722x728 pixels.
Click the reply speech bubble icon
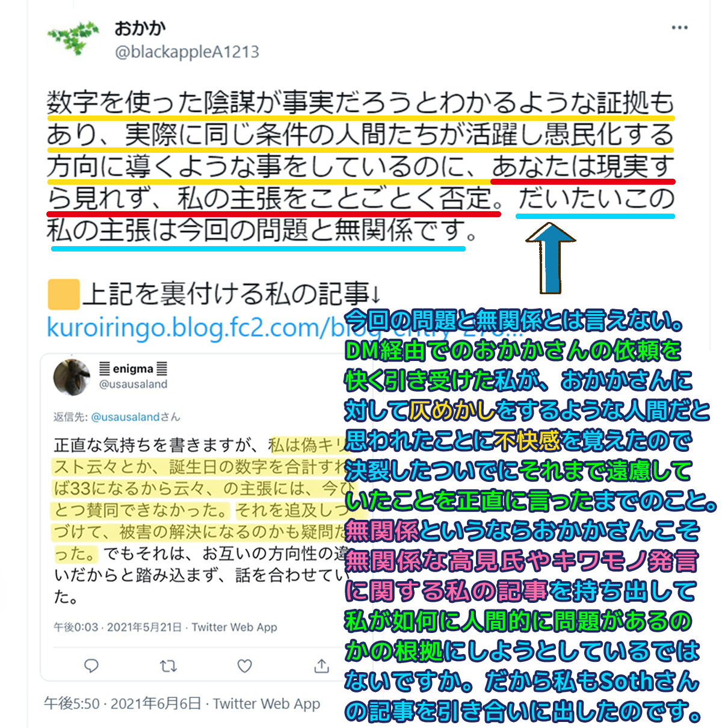[x=91, y=665]
